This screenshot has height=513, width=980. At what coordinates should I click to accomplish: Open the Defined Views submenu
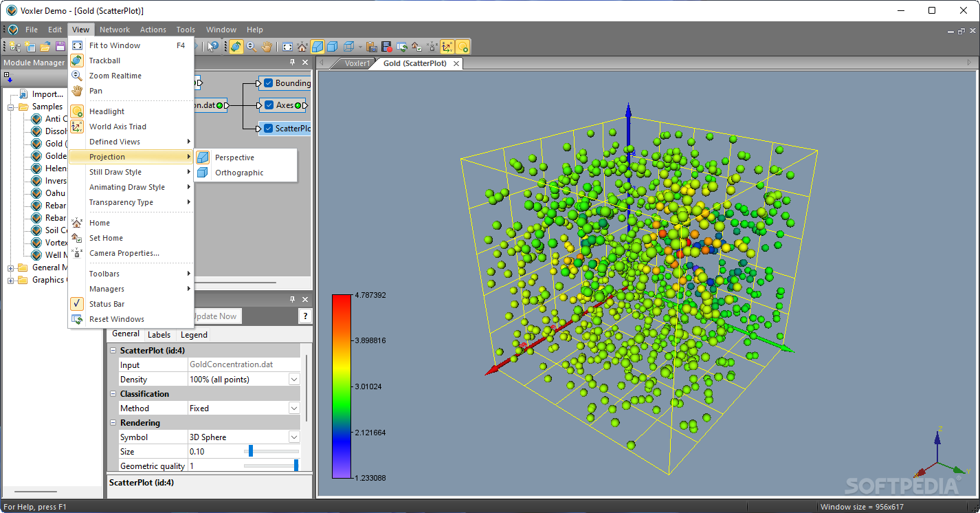[x=131, y=142]
